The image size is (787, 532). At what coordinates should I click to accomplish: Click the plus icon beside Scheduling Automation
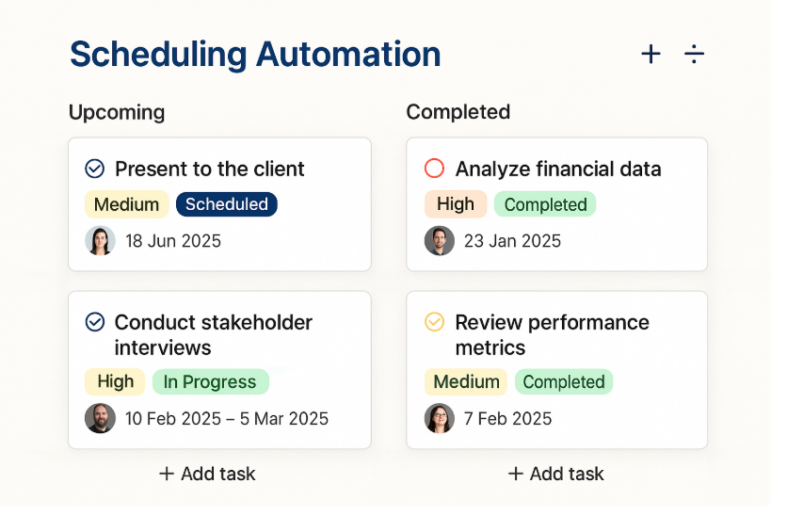point(651,55)
